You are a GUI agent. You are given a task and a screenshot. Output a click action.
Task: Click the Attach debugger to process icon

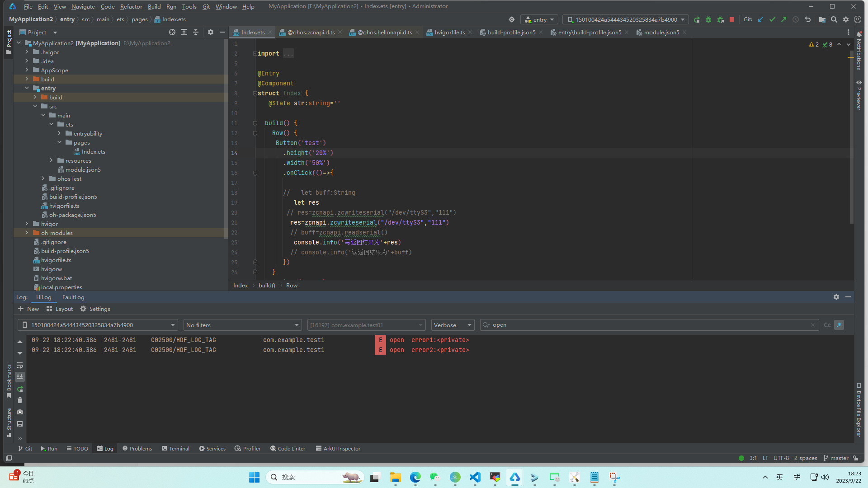[x=721, y=19]
